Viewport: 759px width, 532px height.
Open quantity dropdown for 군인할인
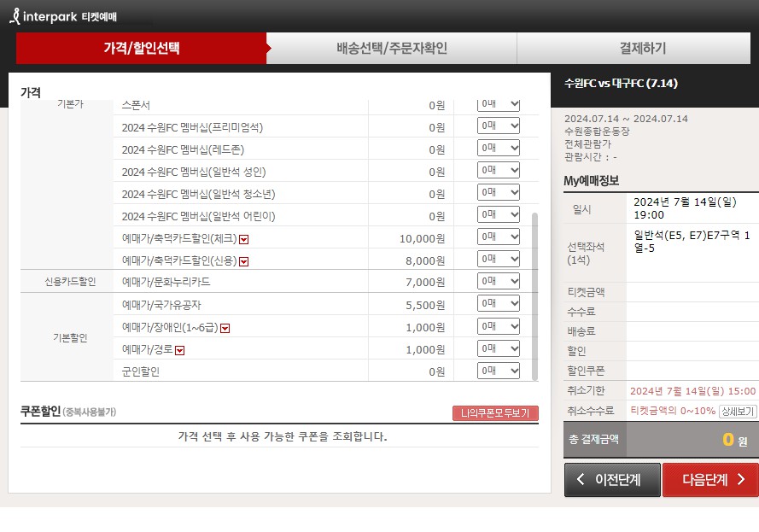point(497,370)
